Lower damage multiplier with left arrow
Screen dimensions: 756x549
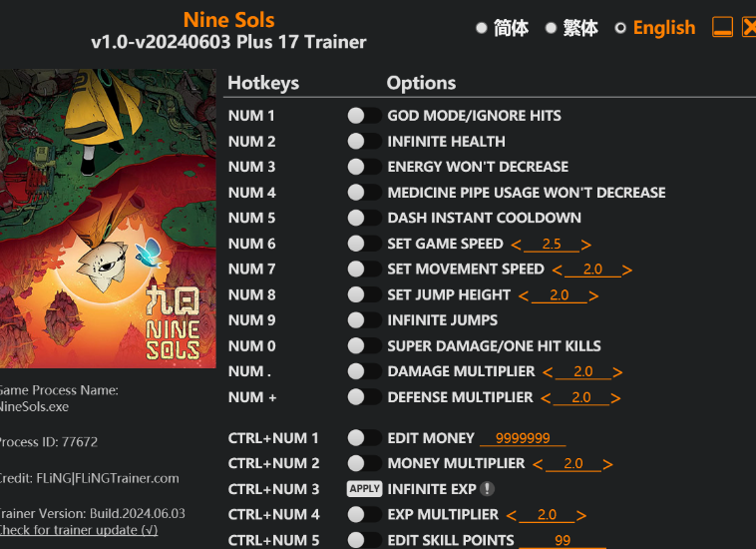click(548, 372)
